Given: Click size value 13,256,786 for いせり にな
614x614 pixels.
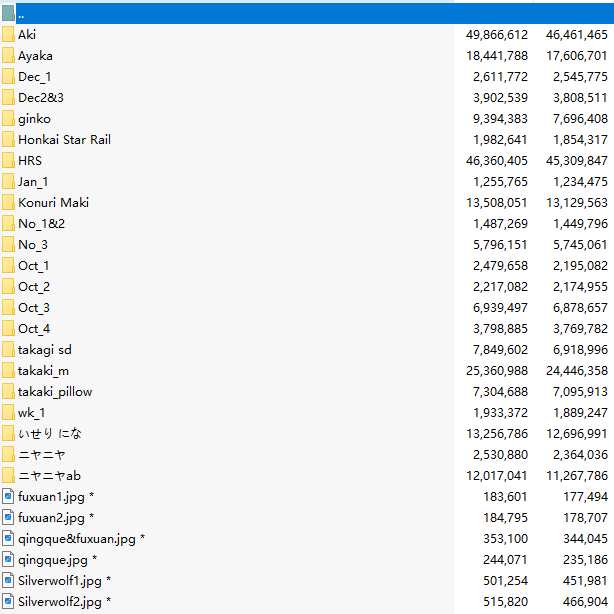Looking at the screenshot, I should [x=497, y=434].
